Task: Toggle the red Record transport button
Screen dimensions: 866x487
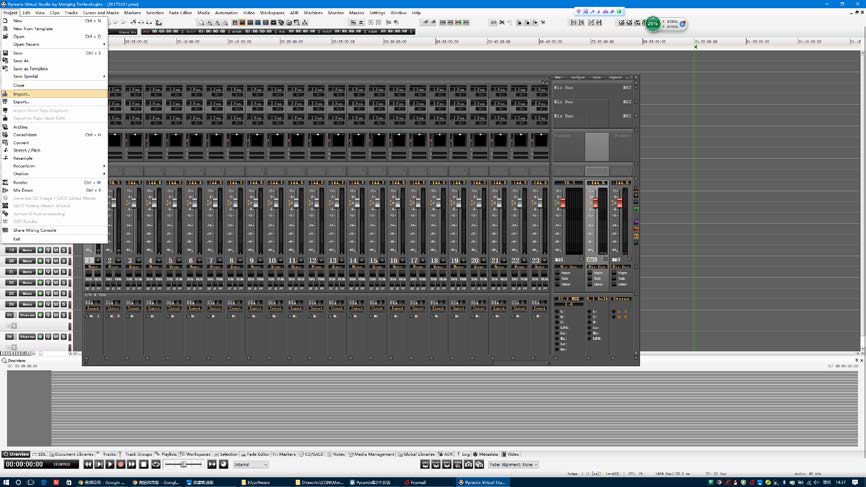Action: [x=120, y=465]
